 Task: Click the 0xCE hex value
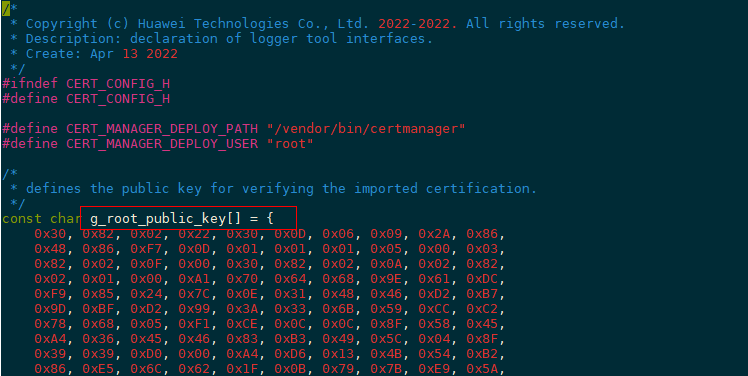[x=242, y=324]
